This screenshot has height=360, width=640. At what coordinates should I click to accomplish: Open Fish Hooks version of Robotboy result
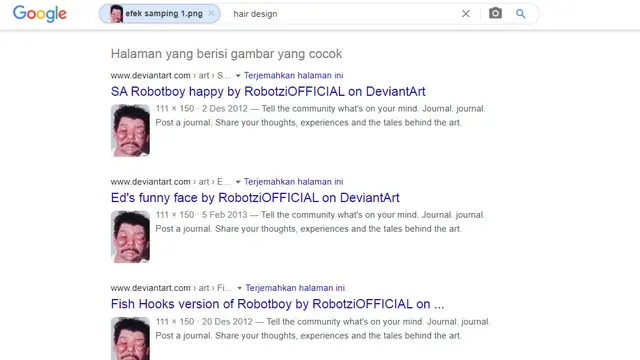[277, 304]
